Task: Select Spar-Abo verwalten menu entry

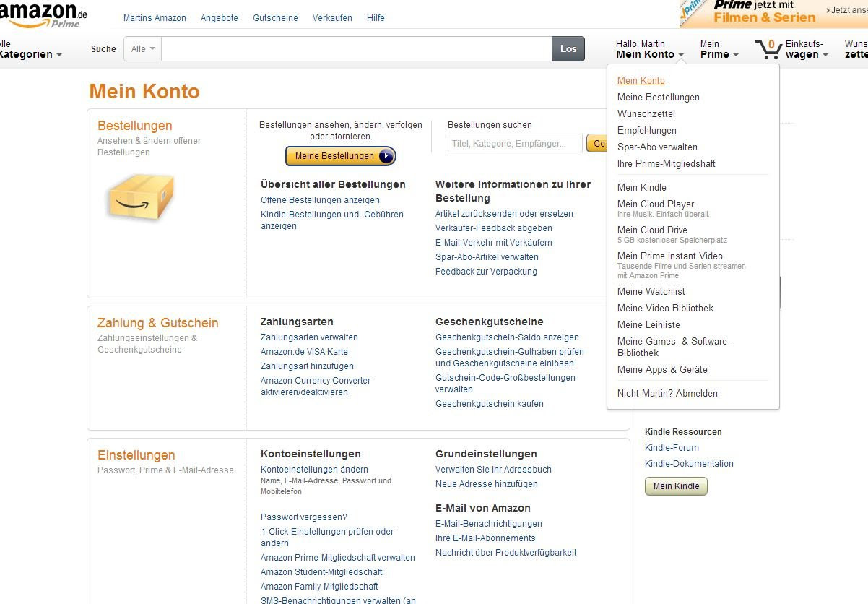Action: pos(657,147)
